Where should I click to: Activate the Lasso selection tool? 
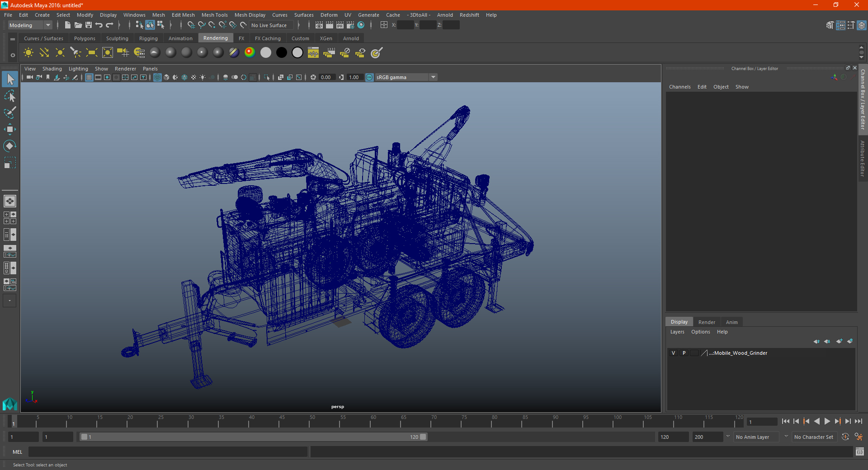[x=10, y=96]
